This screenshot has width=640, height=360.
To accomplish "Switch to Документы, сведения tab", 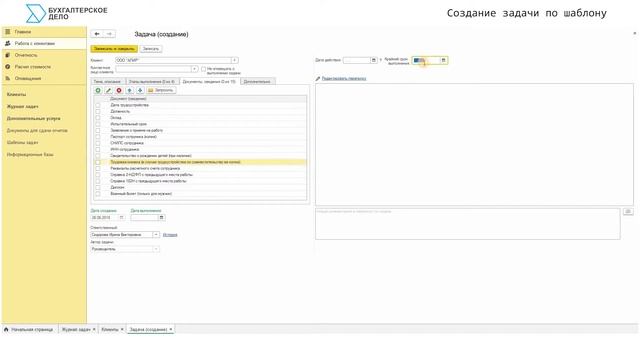I will click(209, 82).
